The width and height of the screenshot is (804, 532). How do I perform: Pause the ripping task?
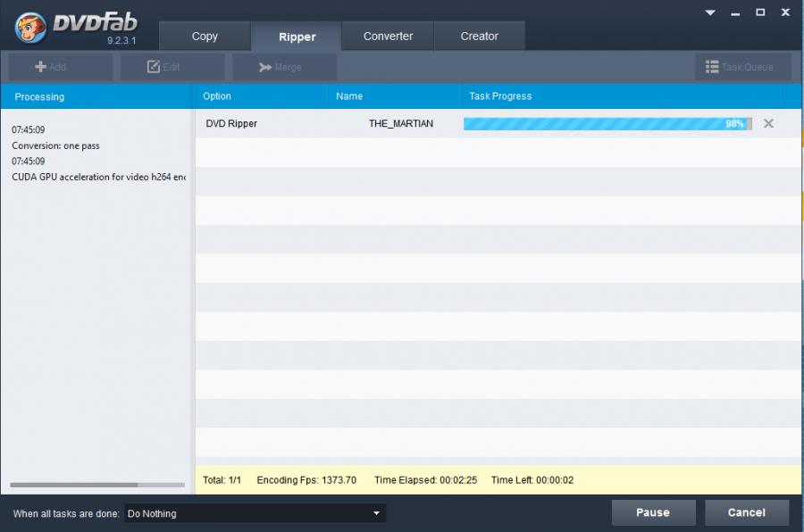(x=653, y=512)
